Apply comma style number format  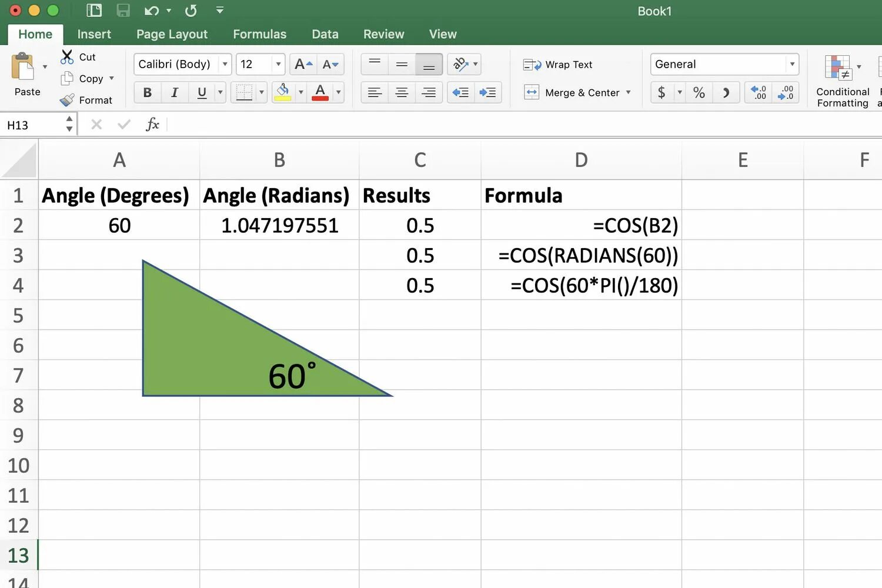[726, 92]
